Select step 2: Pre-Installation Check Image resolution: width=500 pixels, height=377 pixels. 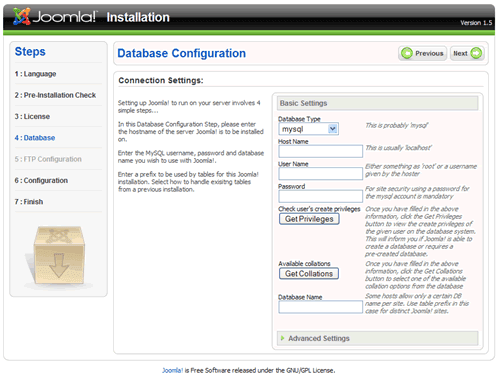point(55,95)
